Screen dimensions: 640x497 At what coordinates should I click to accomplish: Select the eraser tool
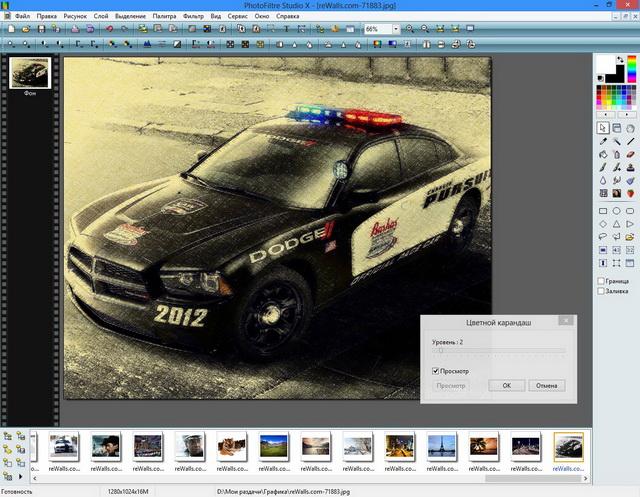(x=631, y=155)
